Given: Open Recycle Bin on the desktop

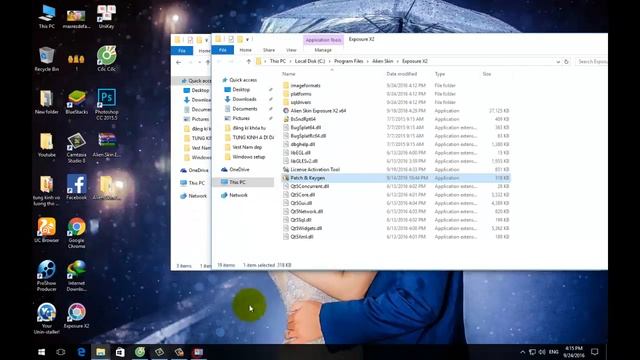Looking at the screenshot, I should click(47, 59).
